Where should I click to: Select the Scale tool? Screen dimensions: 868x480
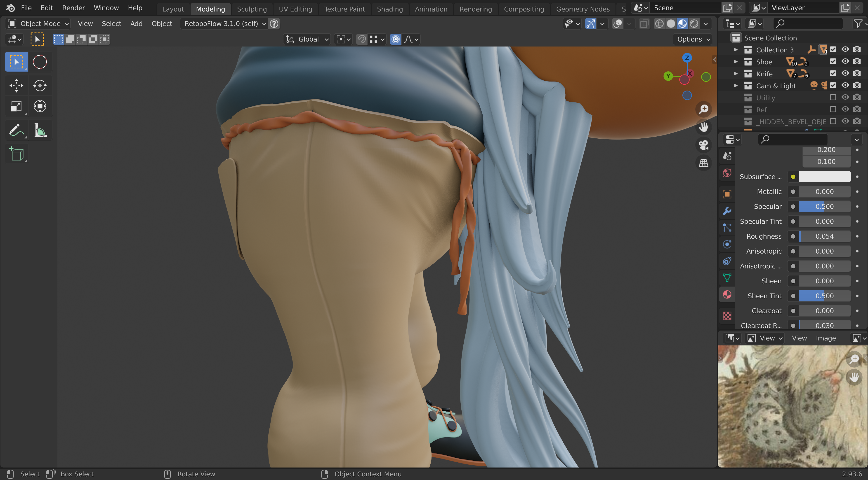tap(16, 107)
